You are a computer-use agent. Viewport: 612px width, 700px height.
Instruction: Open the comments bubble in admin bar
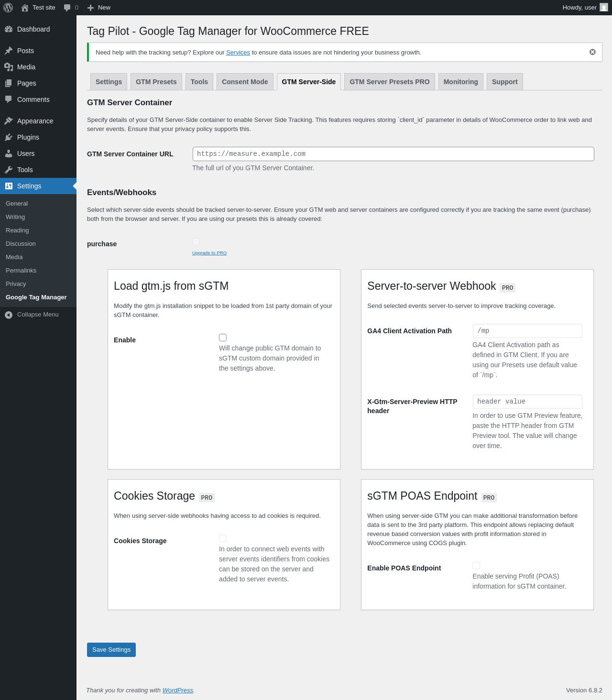point(67,8)
